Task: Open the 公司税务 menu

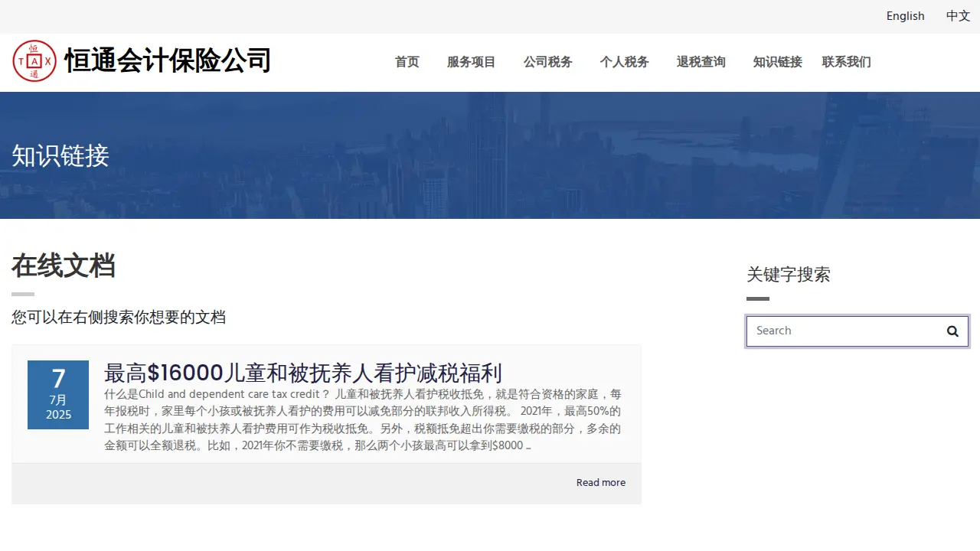Action: [548, 62]
